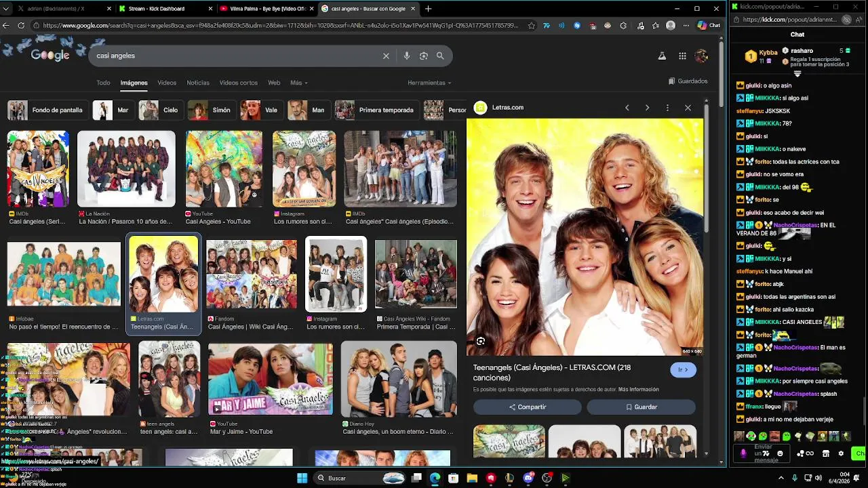The image size is (868, 488).
Task: Open OBS Studio from taskbar
Action: click(547, 478)
